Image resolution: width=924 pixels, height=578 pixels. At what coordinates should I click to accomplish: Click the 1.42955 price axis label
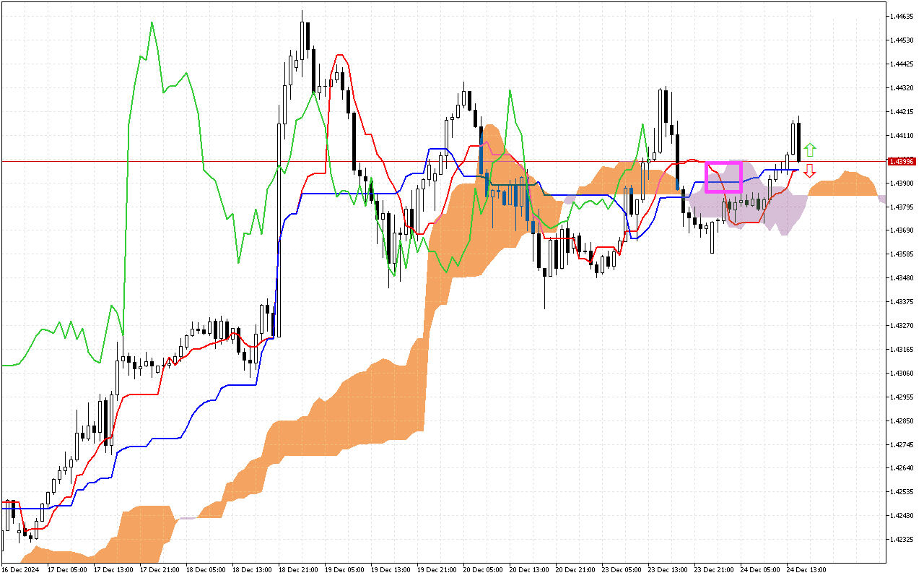click(x=902, y=397)
